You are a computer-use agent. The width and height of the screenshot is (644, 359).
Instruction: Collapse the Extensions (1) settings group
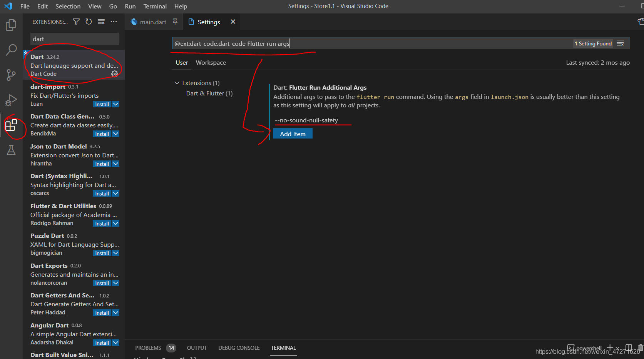(x=177, y=83)
